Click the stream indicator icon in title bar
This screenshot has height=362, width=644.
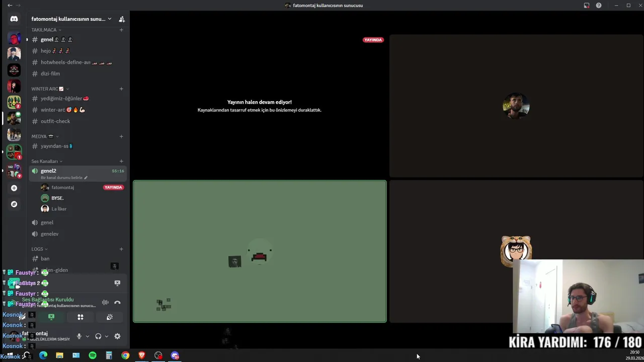[587, 6]
